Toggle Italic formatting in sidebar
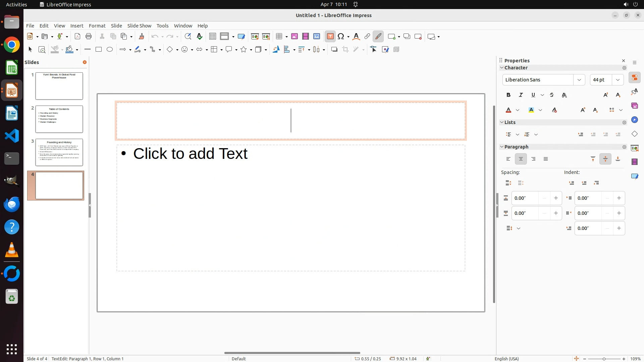This screenshot has height=362, width=644. click(521, 95)
